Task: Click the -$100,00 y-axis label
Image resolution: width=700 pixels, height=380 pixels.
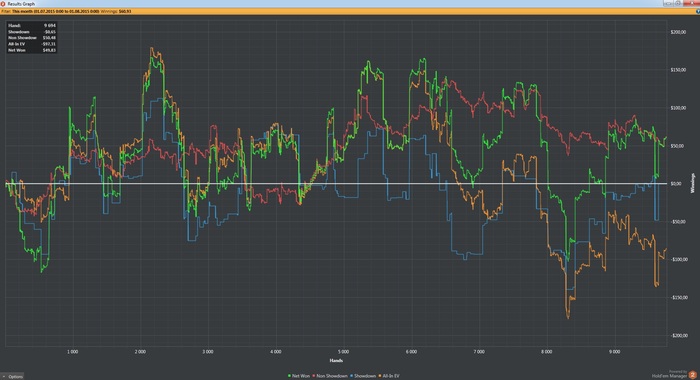Action: coord(679,260)
